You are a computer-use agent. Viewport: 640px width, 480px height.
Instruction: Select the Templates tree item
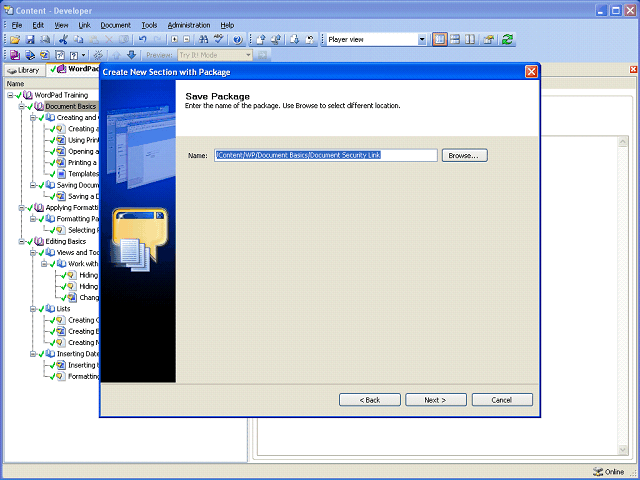83,174
